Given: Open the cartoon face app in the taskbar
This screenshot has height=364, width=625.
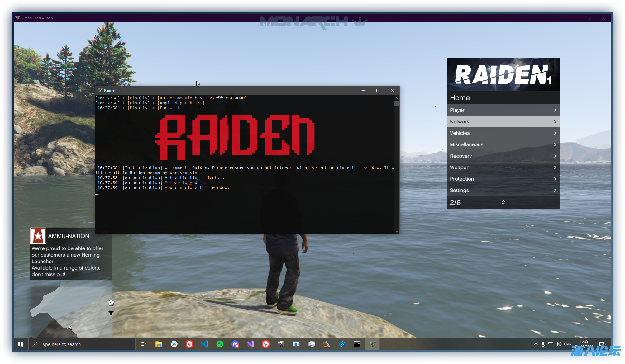Looking at the screenshot, I should [281, 344].
